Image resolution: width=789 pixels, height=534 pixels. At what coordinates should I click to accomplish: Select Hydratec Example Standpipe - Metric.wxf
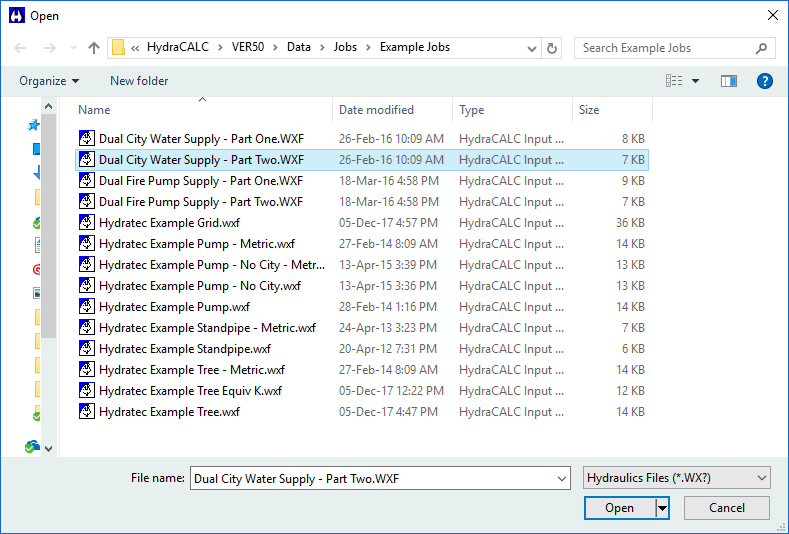click(362, 328)
